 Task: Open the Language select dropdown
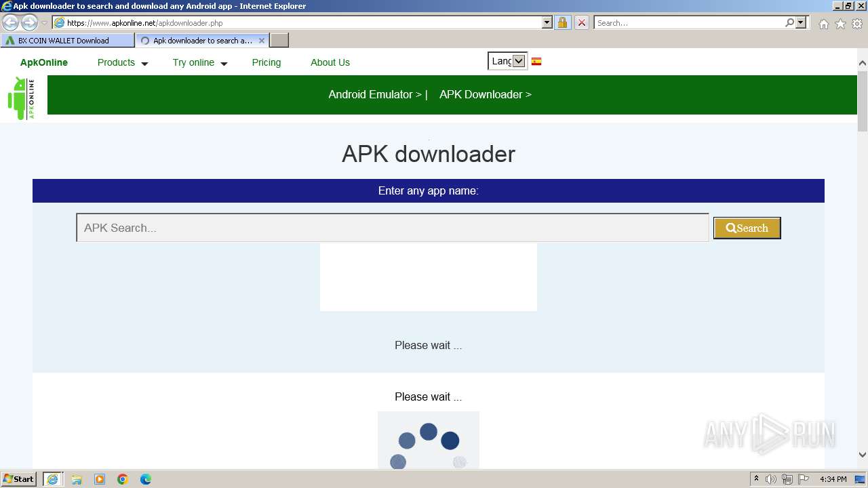pos(507,61)
